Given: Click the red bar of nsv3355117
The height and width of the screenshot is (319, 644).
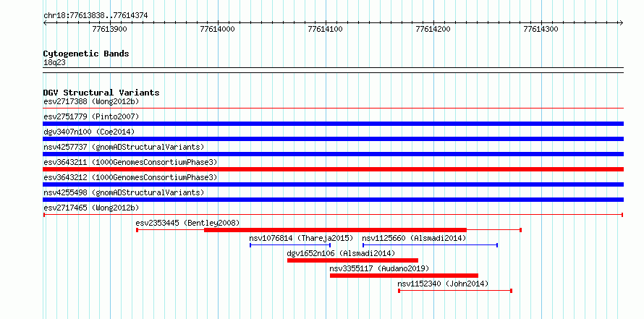Looking at the screenshot, I should point(404,276).
